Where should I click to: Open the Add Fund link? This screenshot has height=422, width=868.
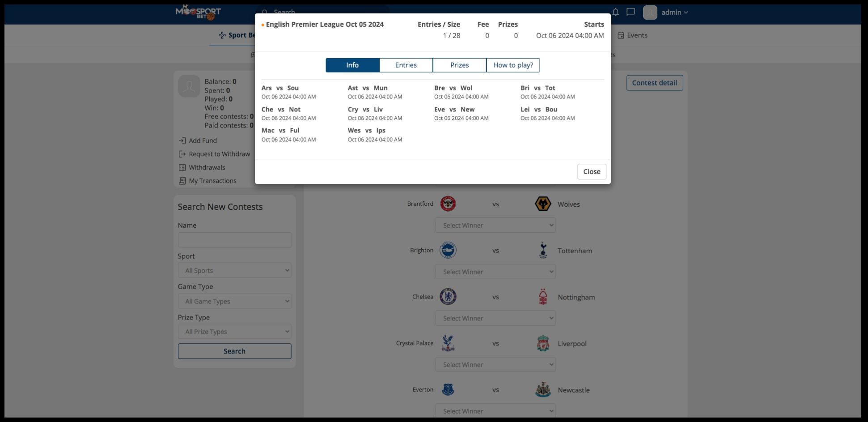click(203, 141)
